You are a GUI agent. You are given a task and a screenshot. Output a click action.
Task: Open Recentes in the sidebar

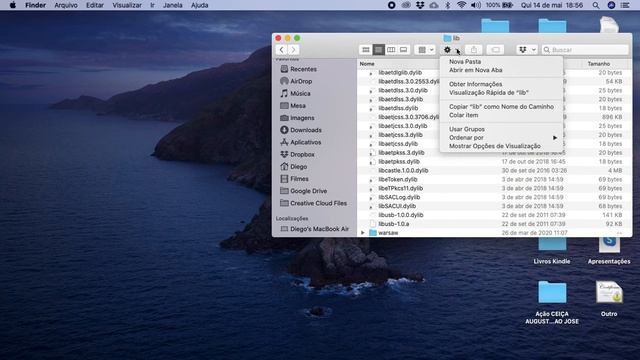click(303, 69)
